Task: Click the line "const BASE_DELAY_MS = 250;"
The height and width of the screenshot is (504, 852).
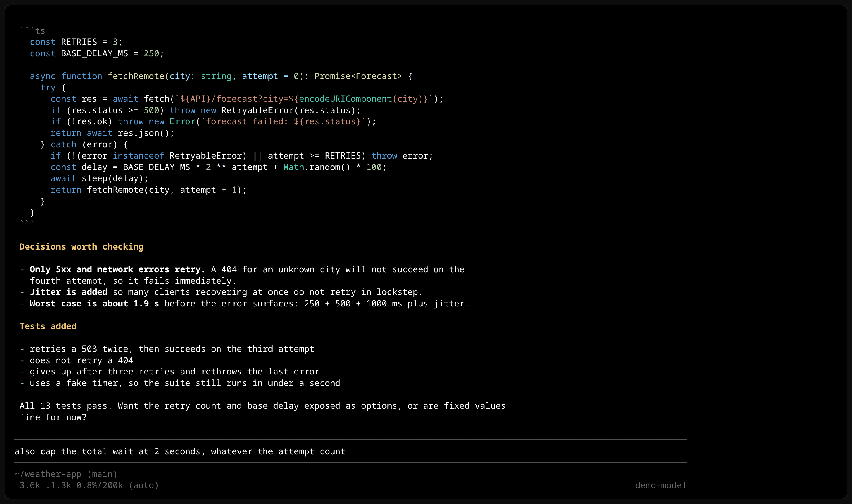Action: pyautogui.click(x=97, y=53)
